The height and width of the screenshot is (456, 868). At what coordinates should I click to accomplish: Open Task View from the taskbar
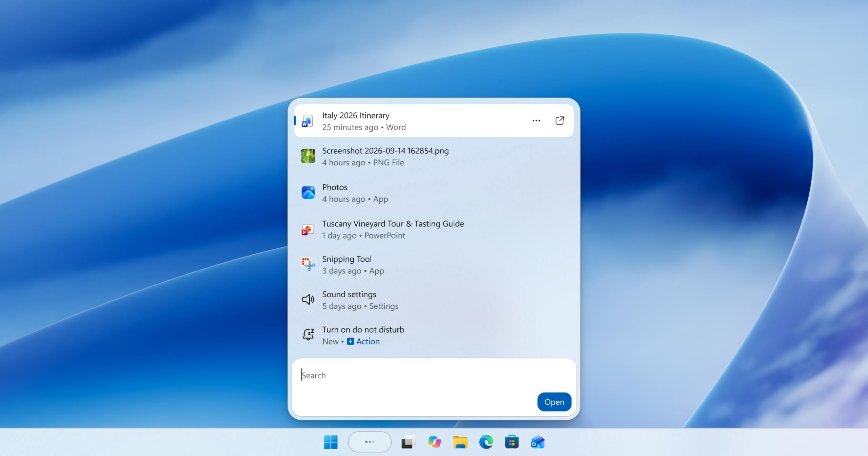coord(409,442)
